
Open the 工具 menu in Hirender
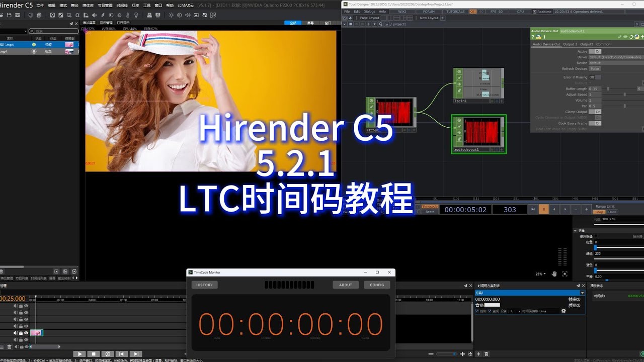click(x=147, y=6)
